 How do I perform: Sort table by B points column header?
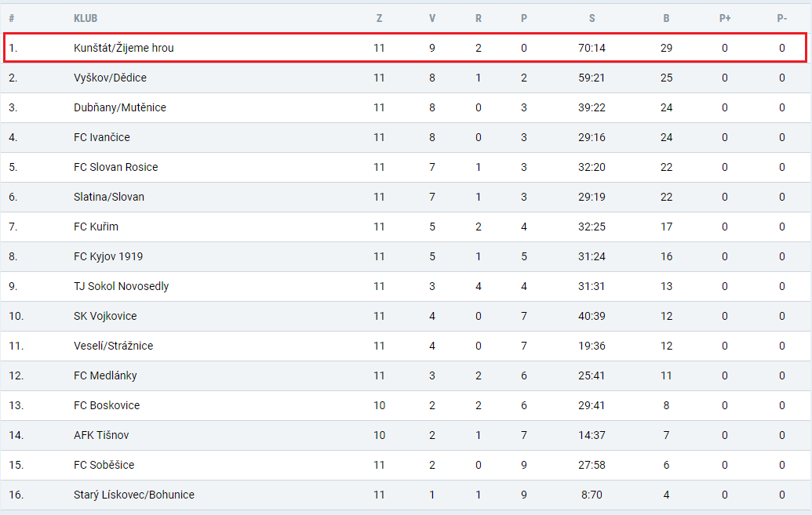666,18
